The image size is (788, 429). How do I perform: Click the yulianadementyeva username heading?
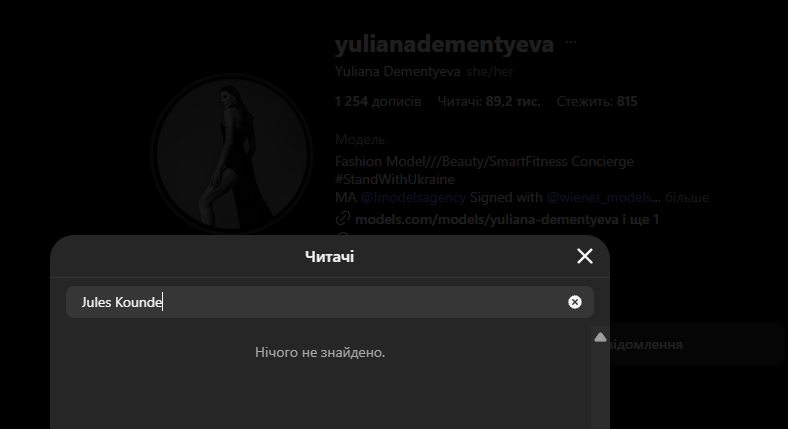[x=444, y=44]
